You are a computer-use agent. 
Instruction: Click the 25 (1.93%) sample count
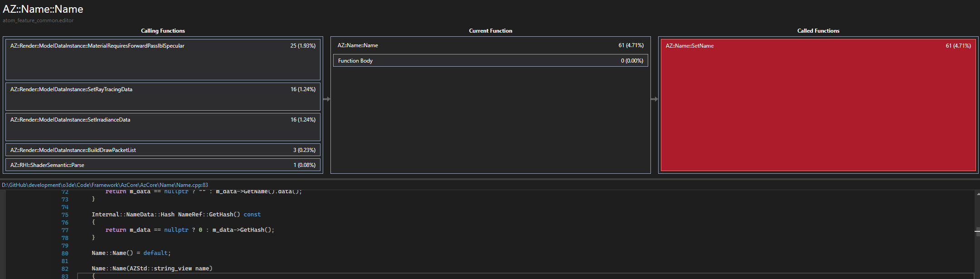(303, 46)
